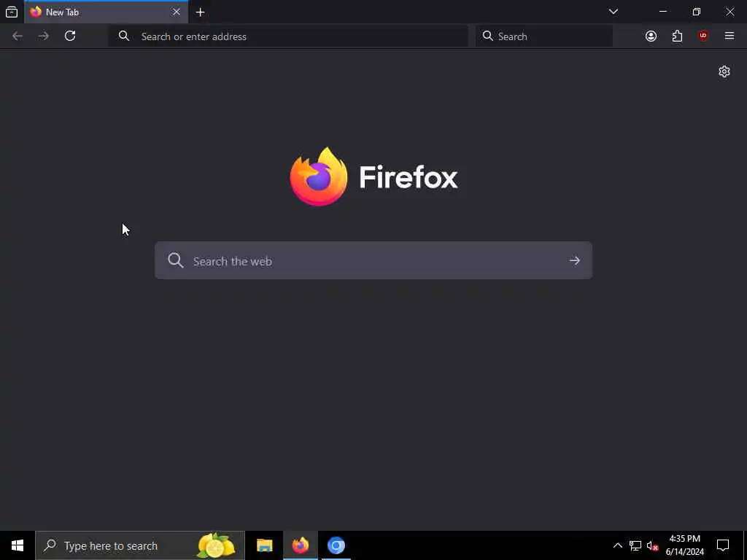747x560 pixels.
Task: Restore down the Firefox window
Action: [x=697, y=12]
